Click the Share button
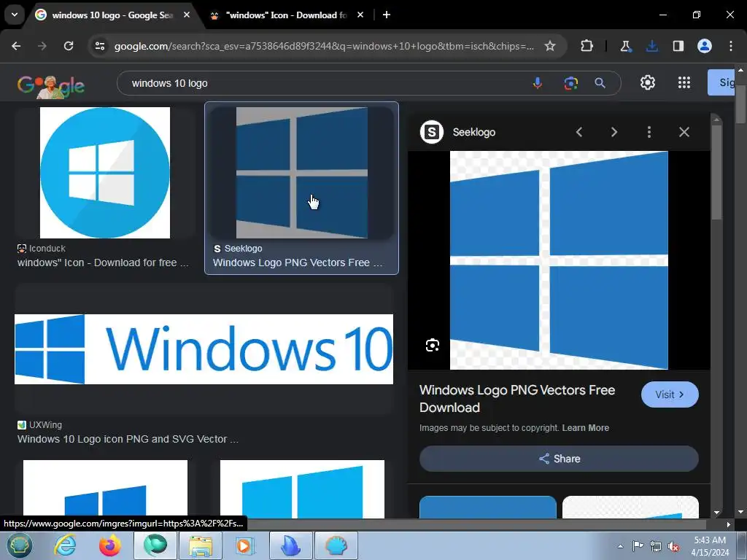747x560 pixels. (559, 459)
